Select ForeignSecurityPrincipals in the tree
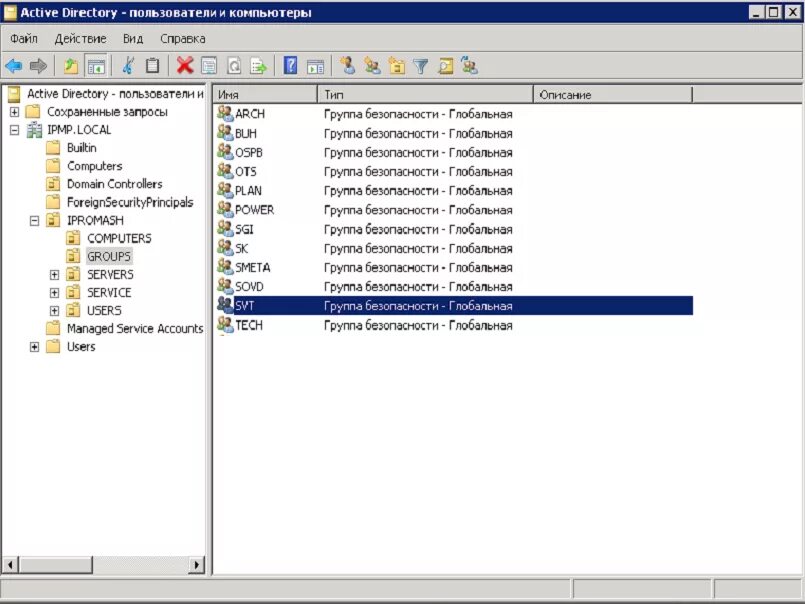Image resolution: width=805 pixels, height=604 pixels. tap(130, 202)
